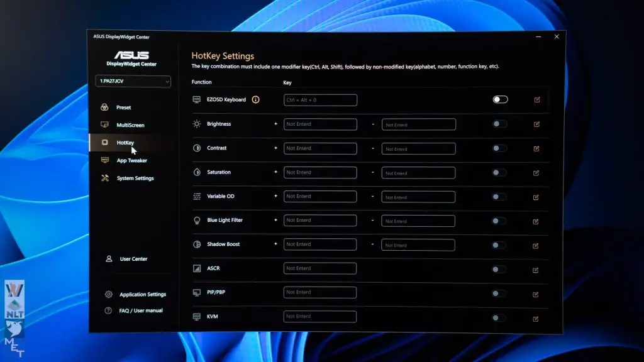Viewport: 644px width, 362px height.
Task: Click the ASCR icon
Action: click(197, 268)
